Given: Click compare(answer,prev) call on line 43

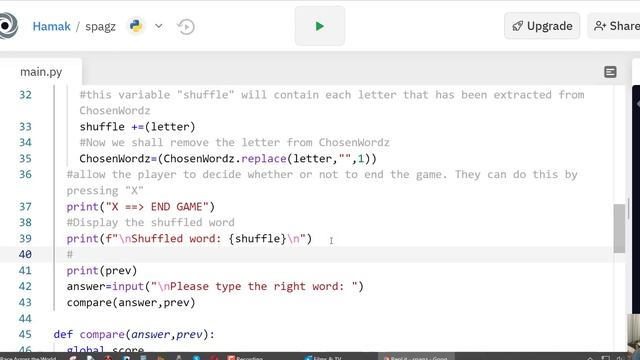Looking at the screenshot, I should click(x=131, y=302).
